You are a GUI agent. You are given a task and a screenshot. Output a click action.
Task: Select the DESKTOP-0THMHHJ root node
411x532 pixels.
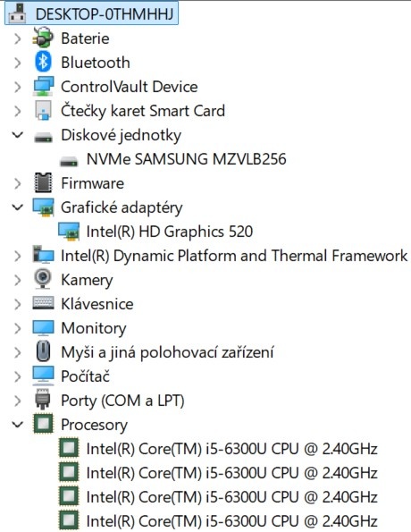click(91, 14)
